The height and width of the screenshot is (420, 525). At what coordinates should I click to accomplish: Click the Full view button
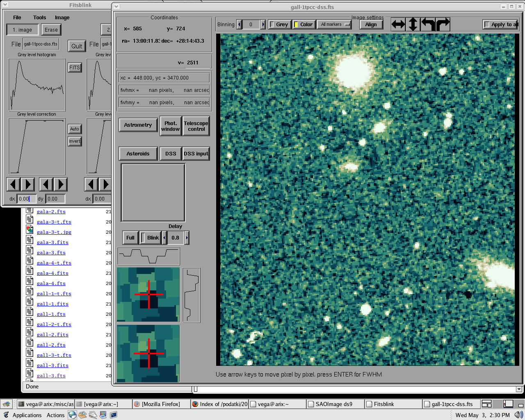[130, 237]
